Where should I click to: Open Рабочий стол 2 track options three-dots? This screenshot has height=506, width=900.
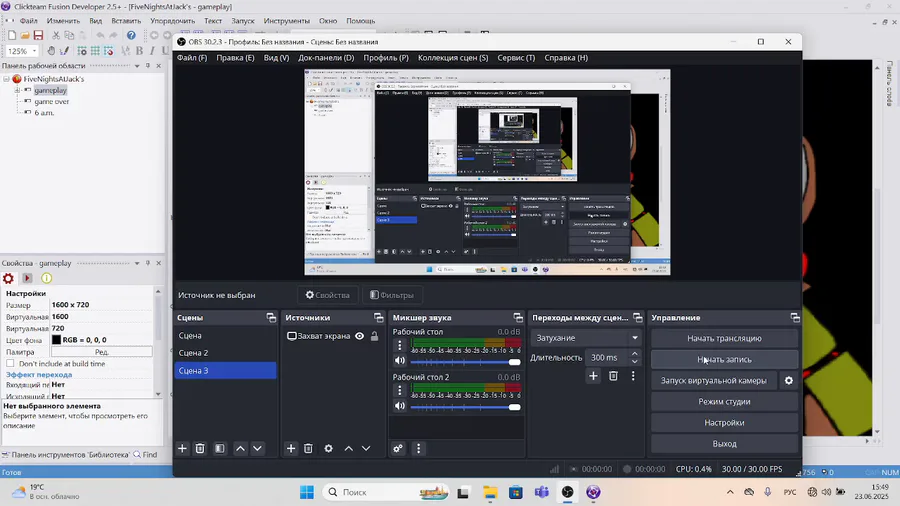(x=400, y=390)
